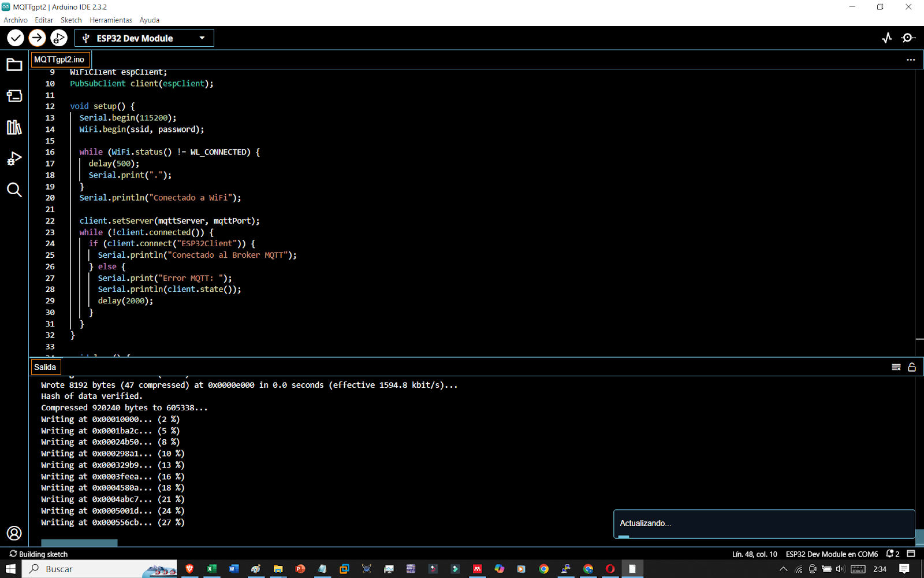Open Brave browser from the taskbar
This screenshot has width=924, height=578.
tap(189, 569)
